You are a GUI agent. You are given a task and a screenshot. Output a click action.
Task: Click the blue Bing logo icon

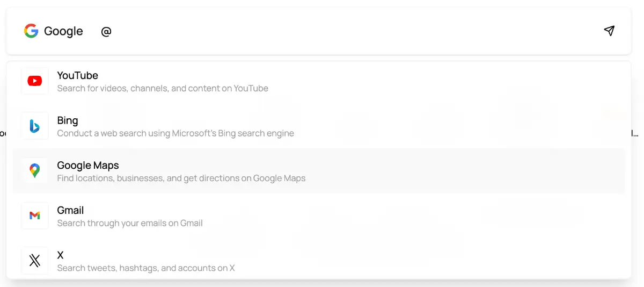point(35,126)
